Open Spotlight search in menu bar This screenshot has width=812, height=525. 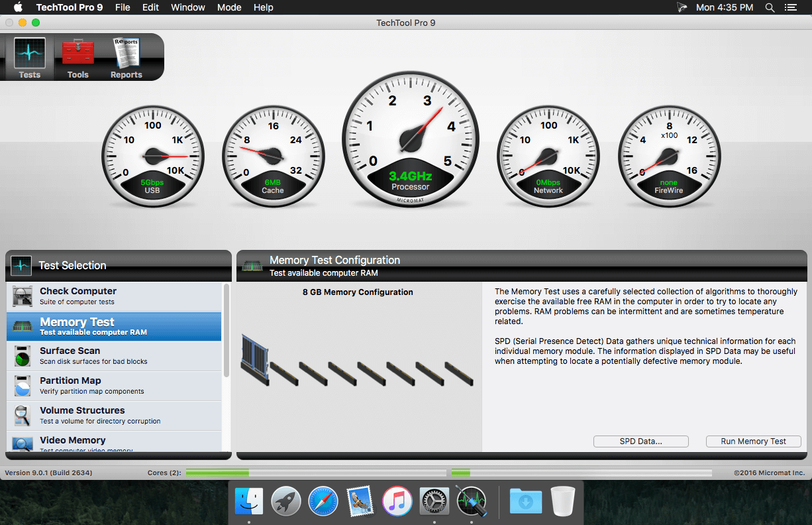[x=770, y=7]
